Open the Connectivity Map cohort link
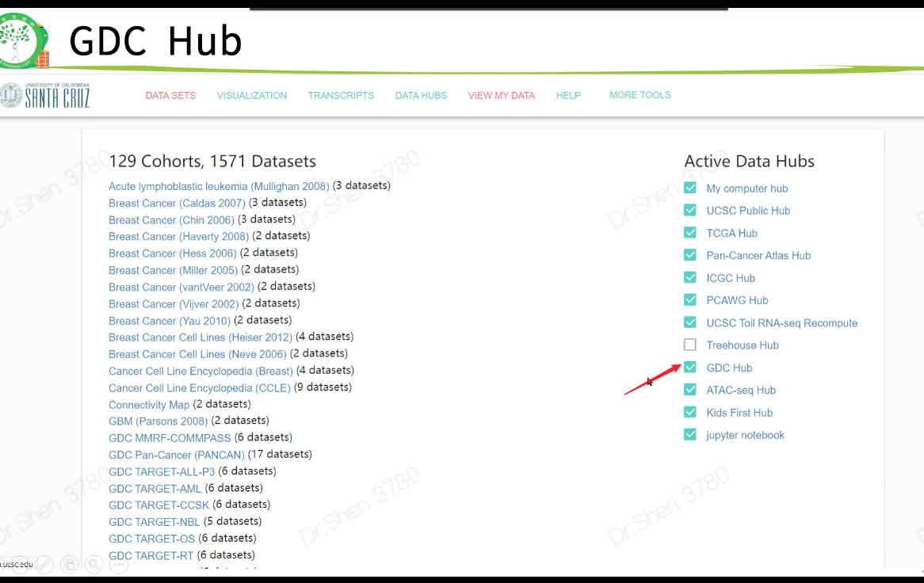 pos(149,405)
